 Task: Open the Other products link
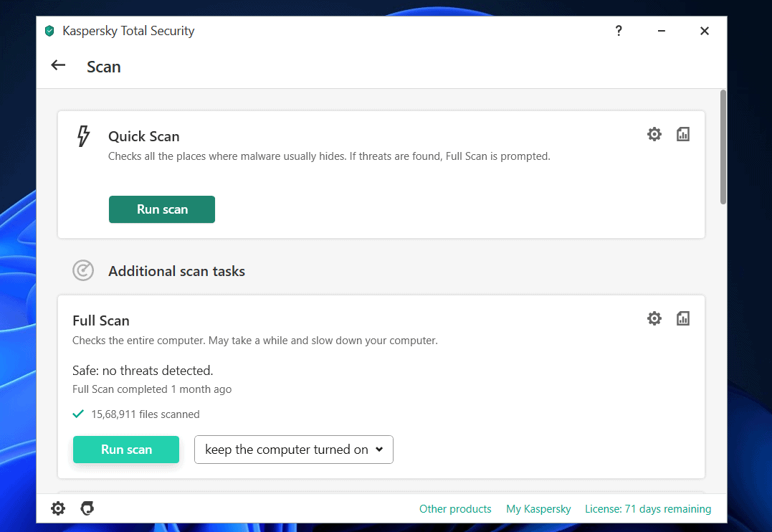pyautogui.click(x=455, y=509)
